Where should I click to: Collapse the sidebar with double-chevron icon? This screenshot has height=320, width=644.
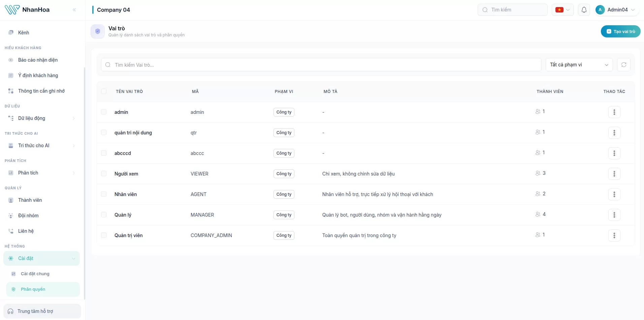[x=74, y=10]
